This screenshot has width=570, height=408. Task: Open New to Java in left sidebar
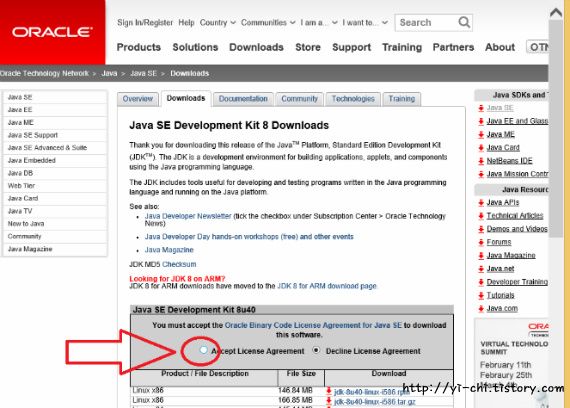tap(55, 224)
